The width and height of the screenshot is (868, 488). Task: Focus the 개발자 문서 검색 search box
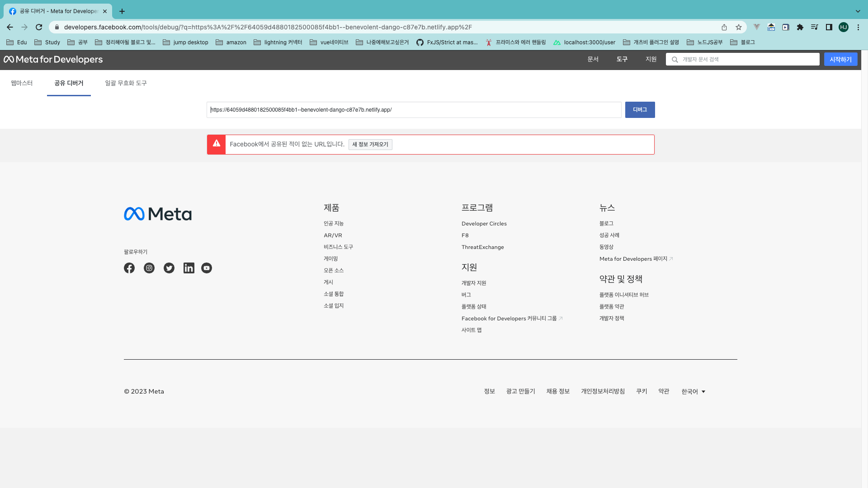[743, 59]
